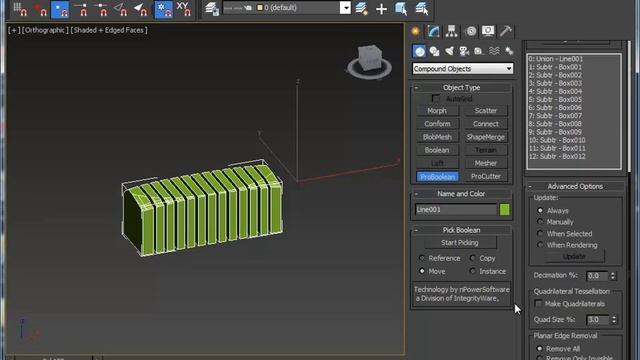Select the Reference radio option

click(422, 258)
